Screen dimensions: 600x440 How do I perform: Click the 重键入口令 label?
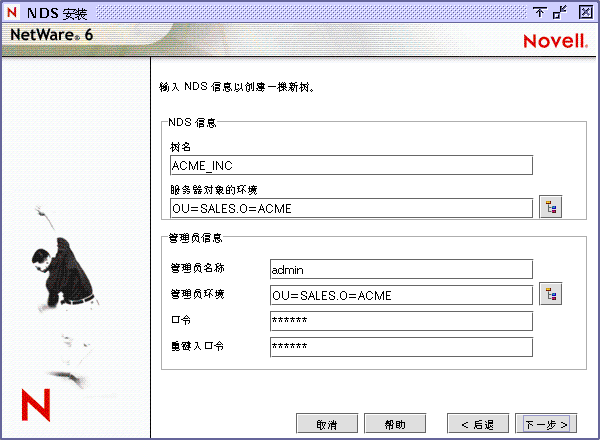197,346
